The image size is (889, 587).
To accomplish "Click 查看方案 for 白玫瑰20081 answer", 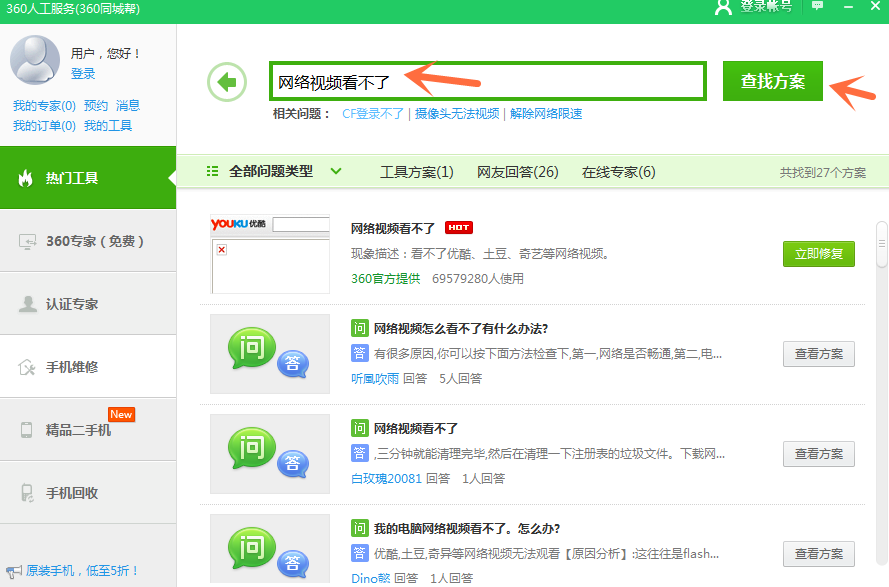I will point(819,454).
